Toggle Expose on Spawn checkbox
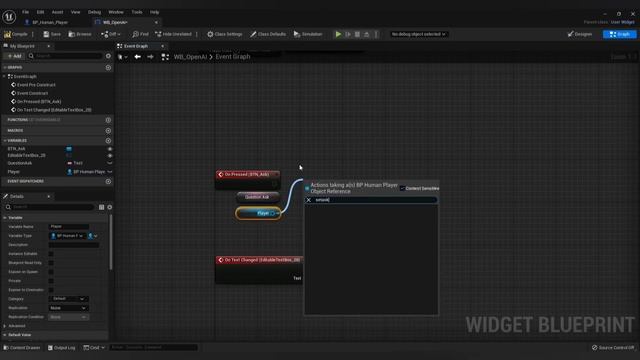 [51, 272]
